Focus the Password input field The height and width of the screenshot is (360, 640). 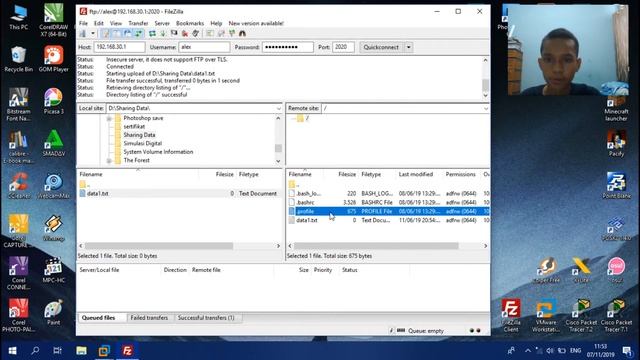click(288, 47)
